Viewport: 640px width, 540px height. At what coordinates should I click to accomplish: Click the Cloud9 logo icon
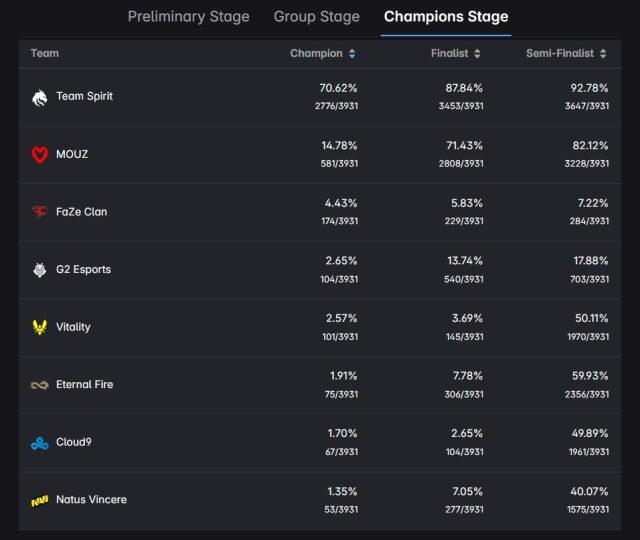[x=39, y=443]
